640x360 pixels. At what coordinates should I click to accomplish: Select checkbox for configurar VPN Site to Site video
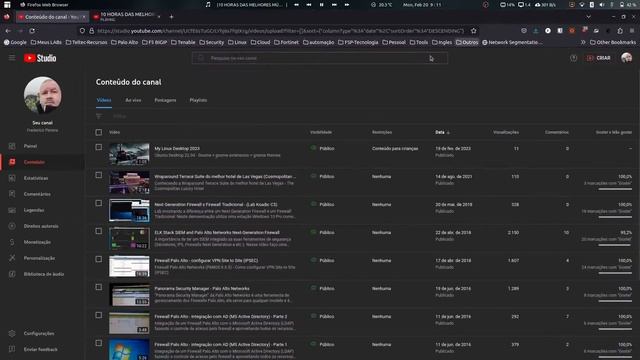(99, 259)
